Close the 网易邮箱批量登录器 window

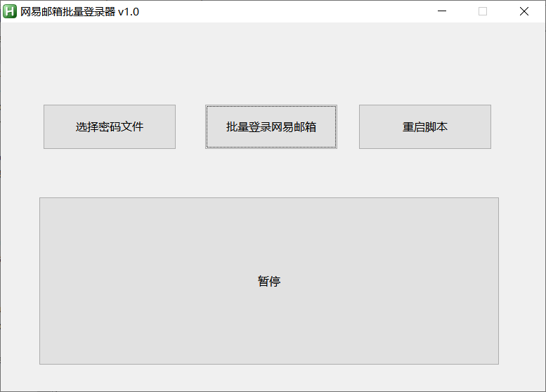[524, 11]
